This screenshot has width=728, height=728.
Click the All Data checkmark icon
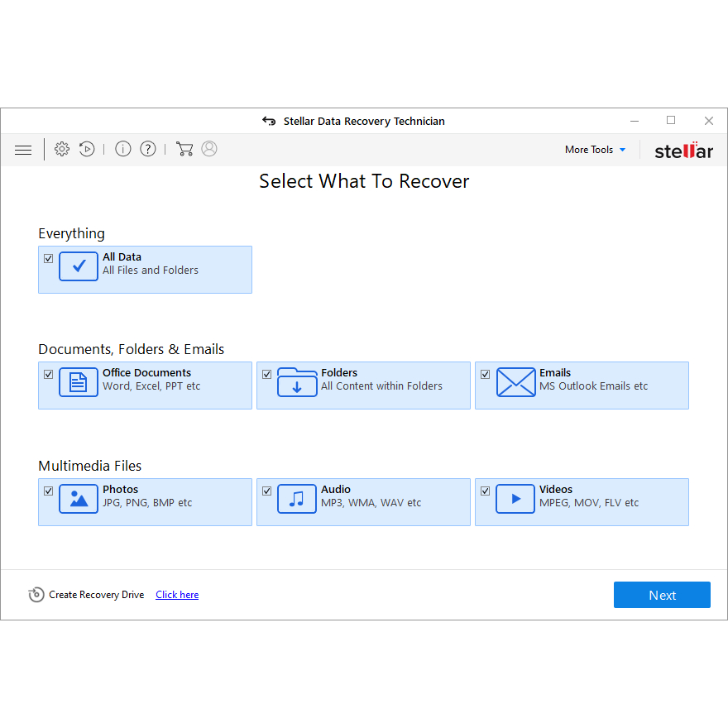pyautogui.click(x=79, y=266)
